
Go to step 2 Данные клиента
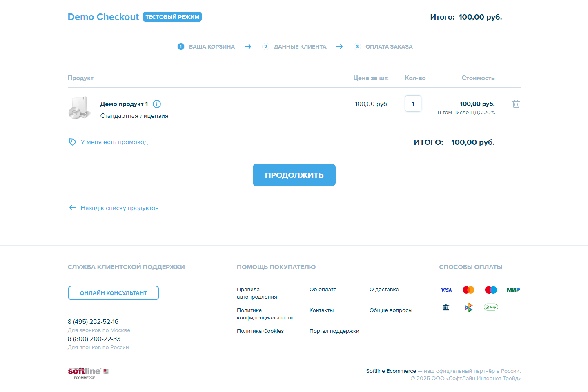click(x=294, y=47)
